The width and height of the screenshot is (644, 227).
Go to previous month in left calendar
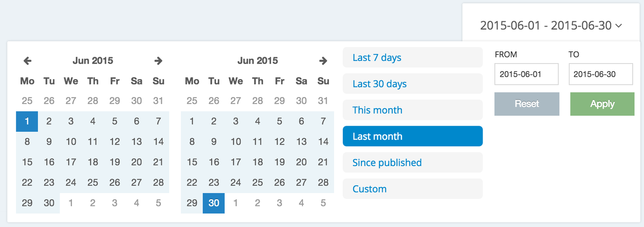pyautogui.click(x=27, y=60)
